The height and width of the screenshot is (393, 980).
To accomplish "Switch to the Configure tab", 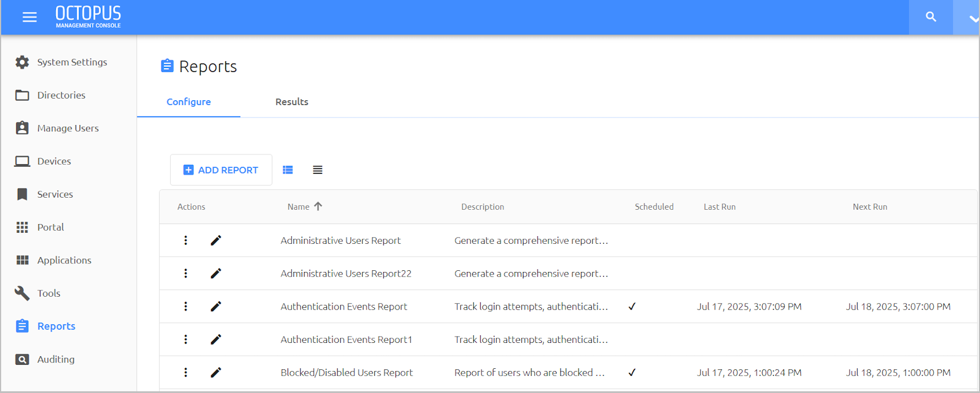I will [x=189, y=102].
